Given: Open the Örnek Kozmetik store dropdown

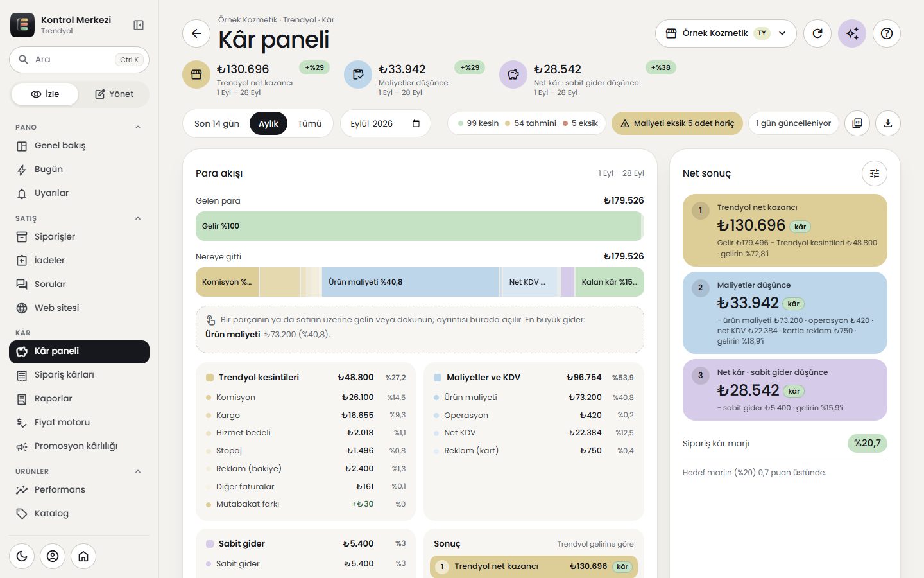Looking at the screenshot, I should pos(726,33).
